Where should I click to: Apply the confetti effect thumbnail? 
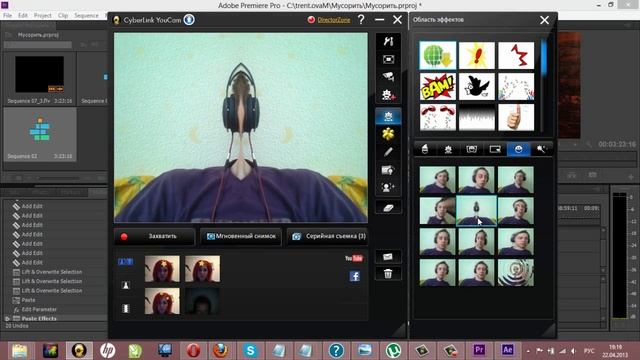(516, 87)
